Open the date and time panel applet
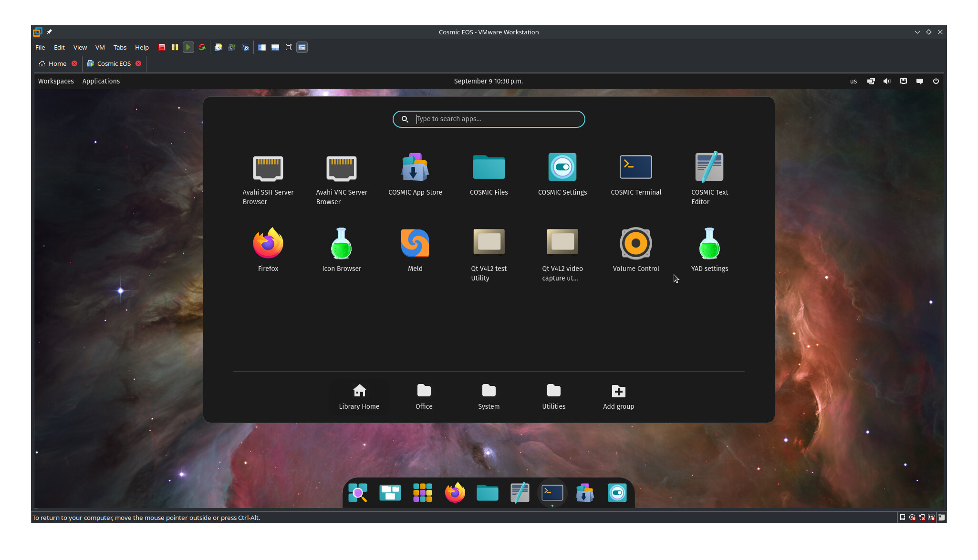 pos(489,81)
